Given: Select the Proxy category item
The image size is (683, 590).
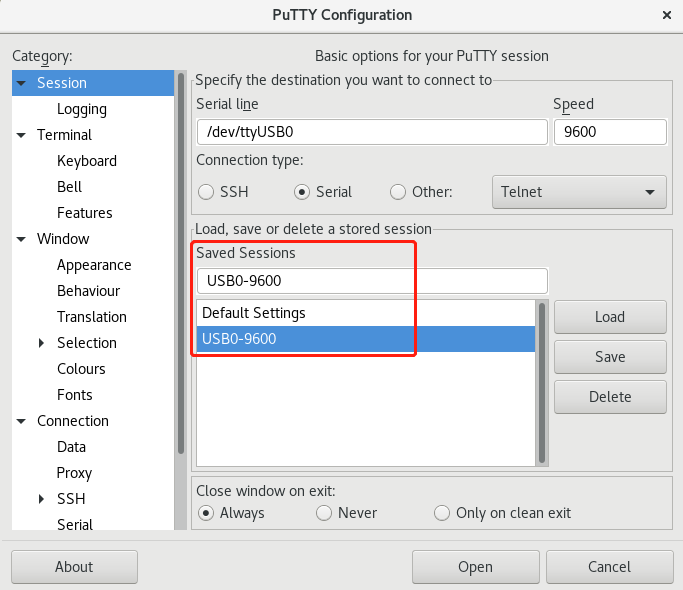Looking at the screenshot, I should point(74,473).
